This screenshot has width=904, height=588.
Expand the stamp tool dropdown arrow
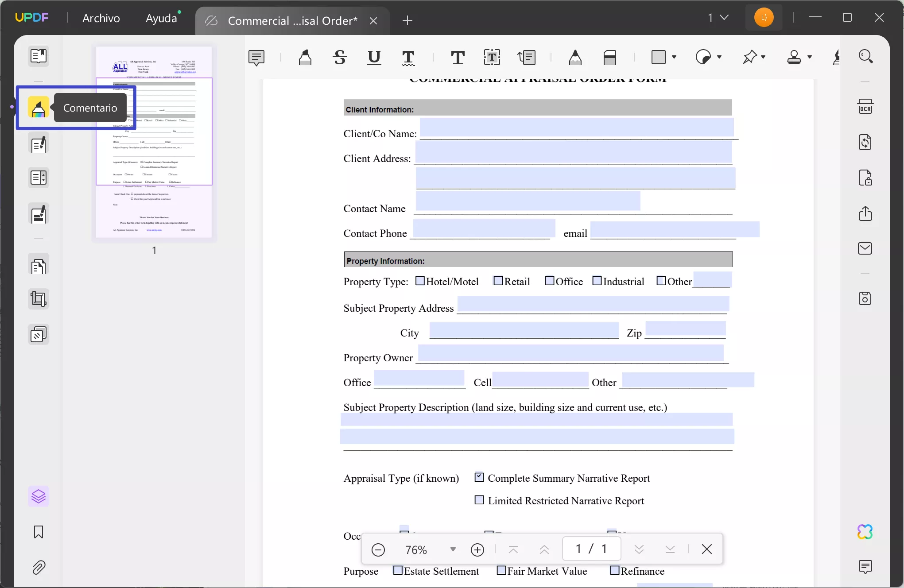click(810, 57)
